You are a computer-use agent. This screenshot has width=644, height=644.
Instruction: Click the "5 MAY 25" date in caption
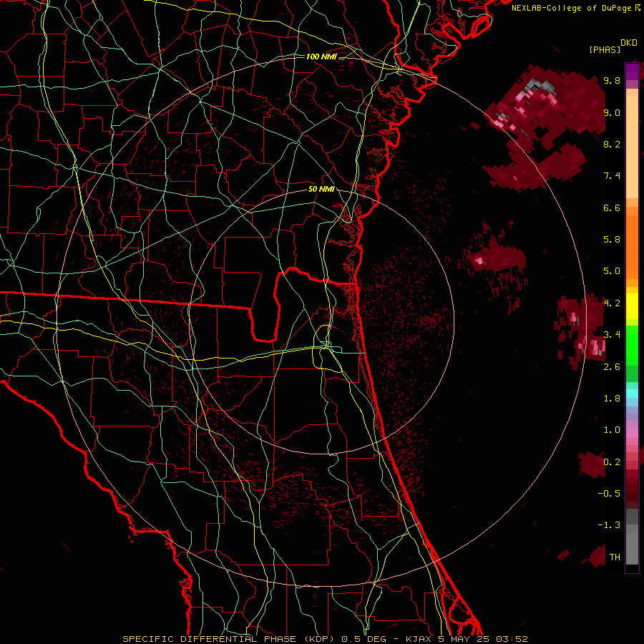pos(463,639)
